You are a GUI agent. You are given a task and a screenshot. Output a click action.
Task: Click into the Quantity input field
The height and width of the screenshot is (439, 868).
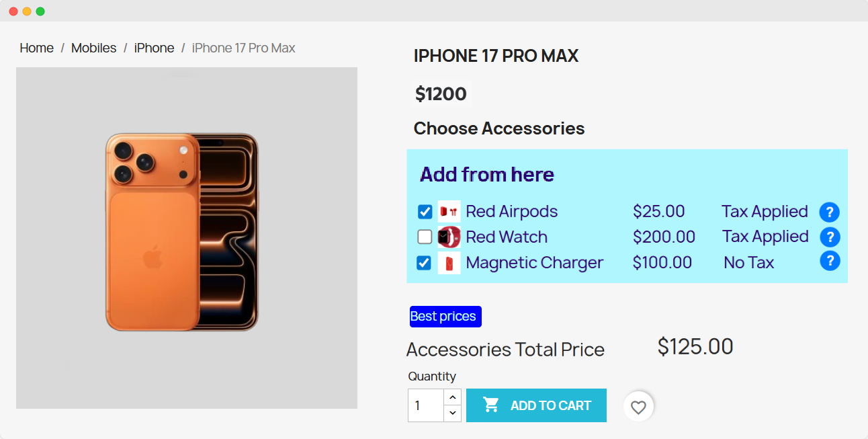tap(425, 405)
